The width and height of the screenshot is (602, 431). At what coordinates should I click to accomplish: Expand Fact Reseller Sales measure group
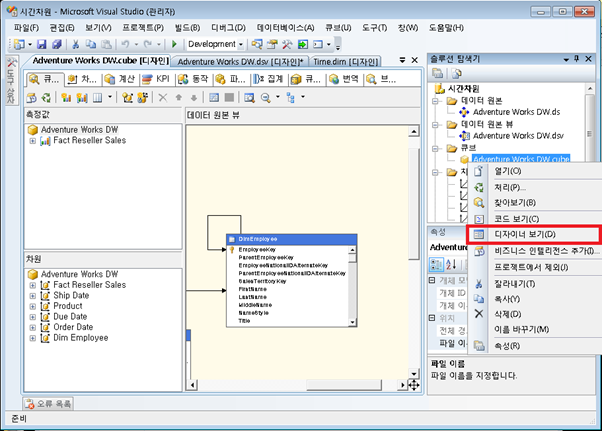point(33,141)
